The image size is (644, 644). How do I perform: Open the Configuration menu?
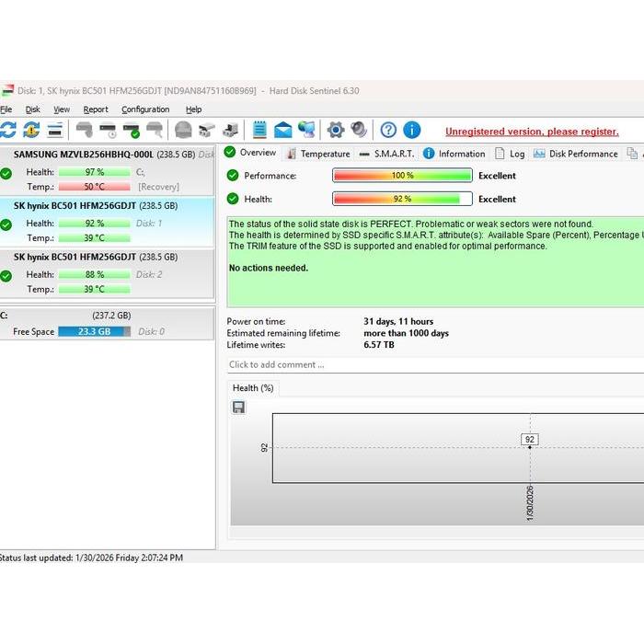145,109
